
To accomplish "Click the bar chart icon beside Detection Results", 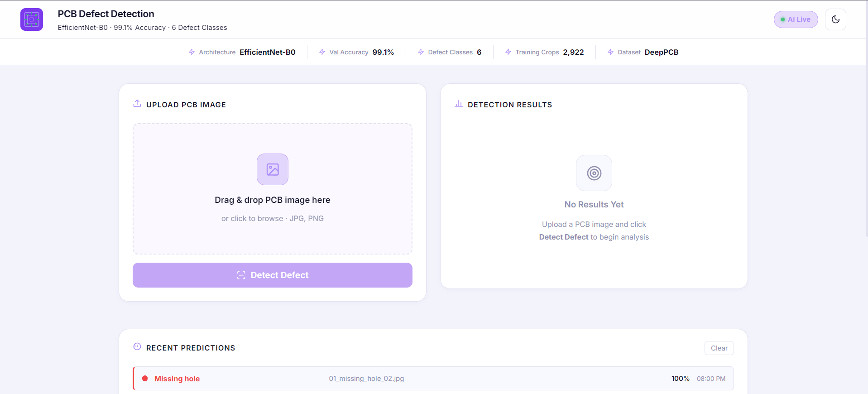I will (459, 104).
